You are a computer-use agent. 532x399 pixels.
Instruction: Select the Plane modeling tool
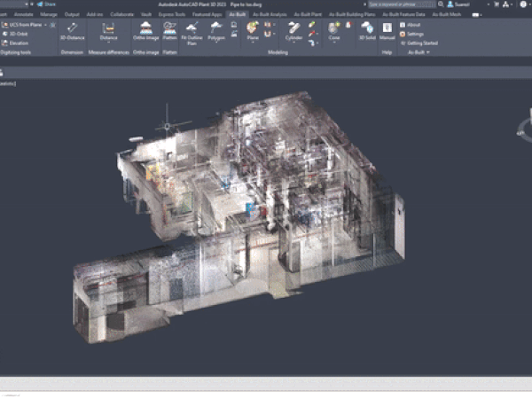pos(253,31)
